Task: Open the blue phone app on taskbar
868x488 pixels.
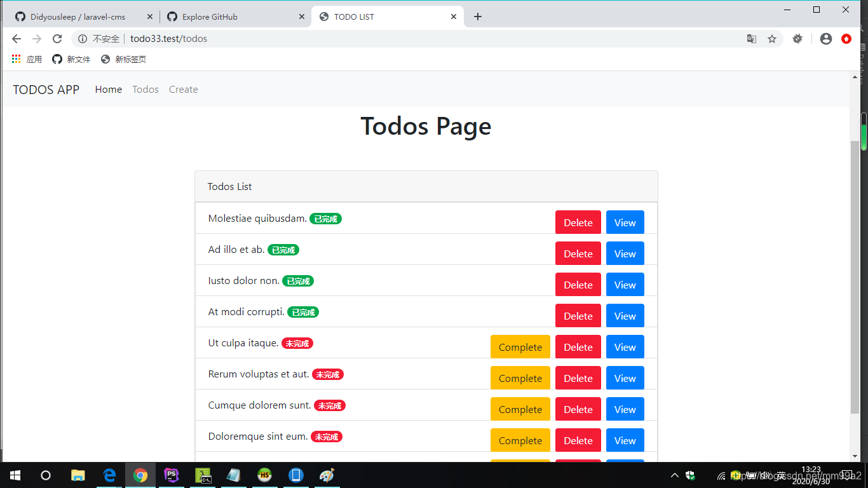Action: [296, 475]
